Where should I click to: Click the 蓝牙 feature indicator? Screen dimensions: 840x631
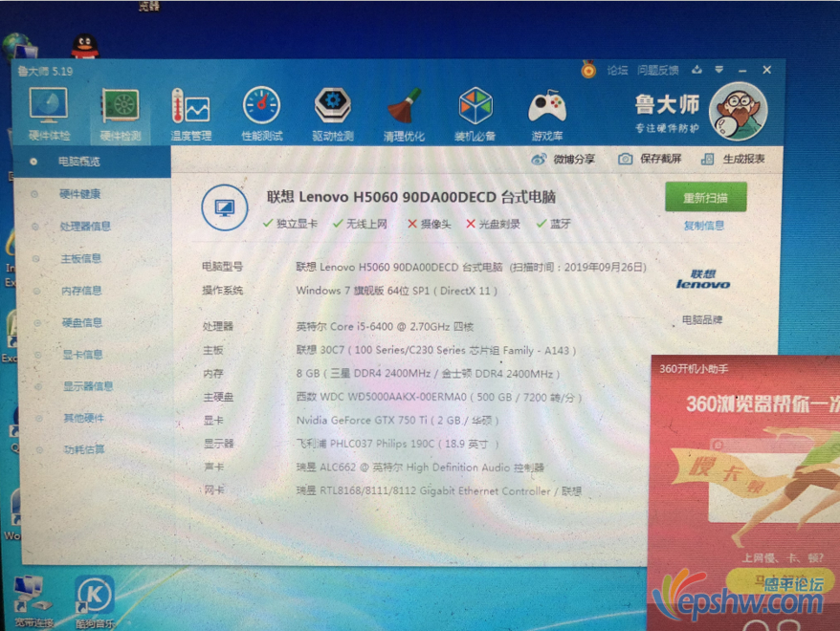[x=554, y=224]
